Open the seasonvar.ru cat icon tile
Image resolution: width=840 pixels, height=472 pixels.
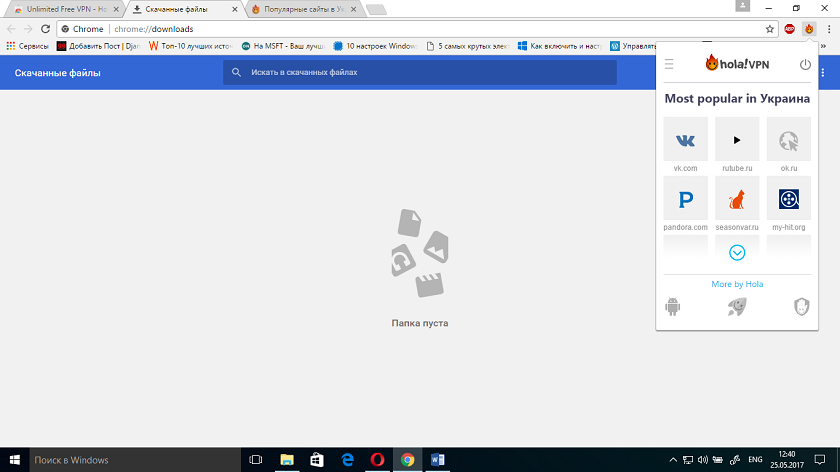coord(737,199)
